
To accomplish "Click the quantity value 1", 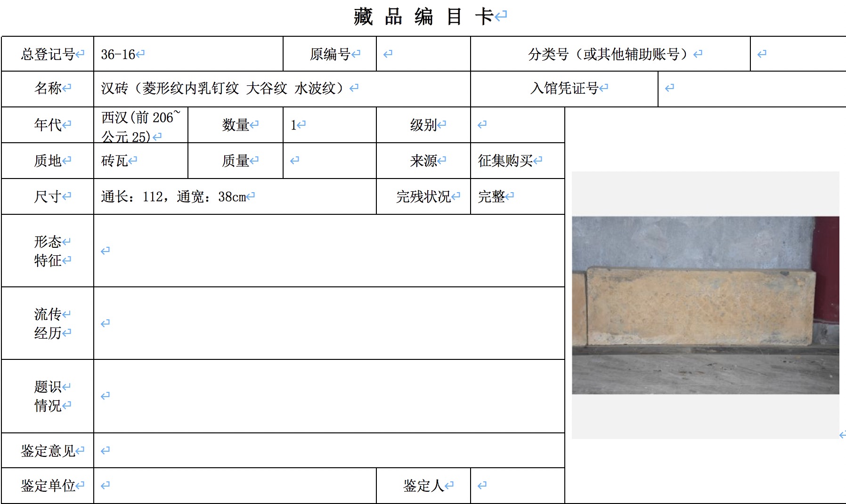I will [x=293, y=125].
